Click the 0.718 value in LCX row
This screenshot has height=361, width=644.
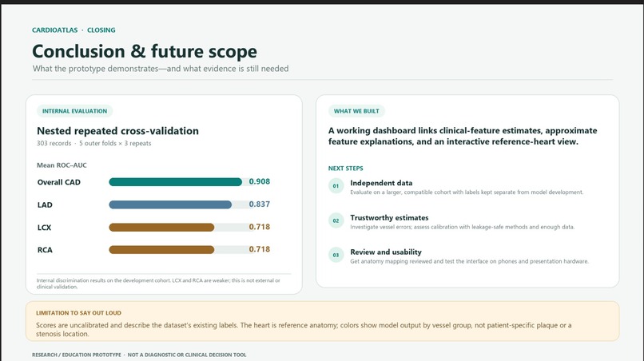pyautogui.click(x=260, y=227)
